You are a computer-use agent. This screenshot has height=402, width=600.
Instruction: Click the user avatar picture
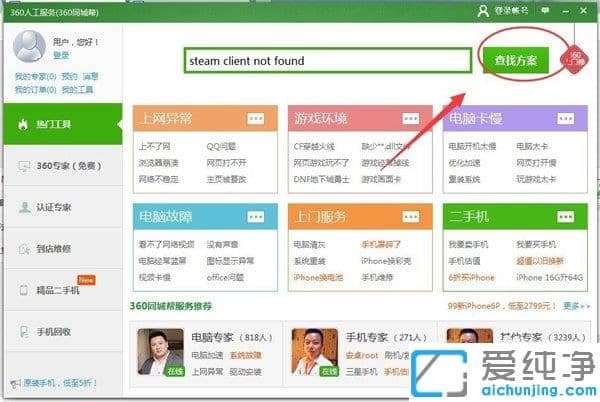pos(30,46)
